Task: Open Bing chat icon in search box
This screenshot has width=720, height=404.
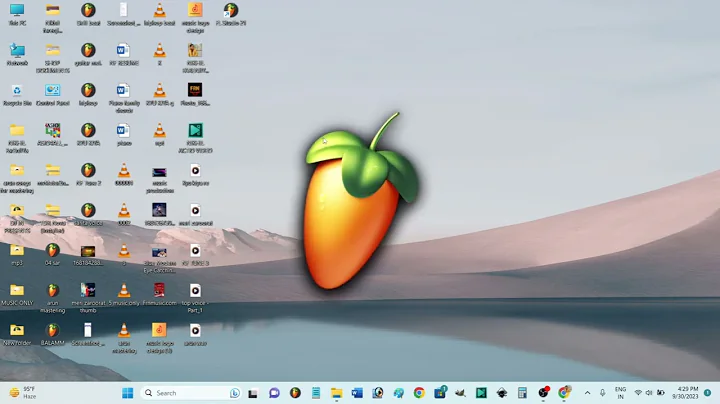Action: 235,393
